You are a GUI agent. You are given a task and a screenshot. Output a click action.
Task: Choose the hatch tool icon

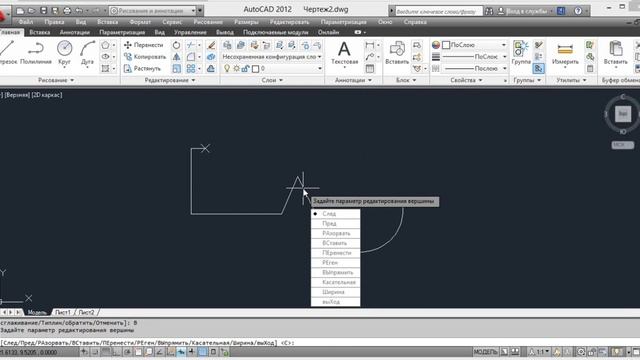pos(106,69)
